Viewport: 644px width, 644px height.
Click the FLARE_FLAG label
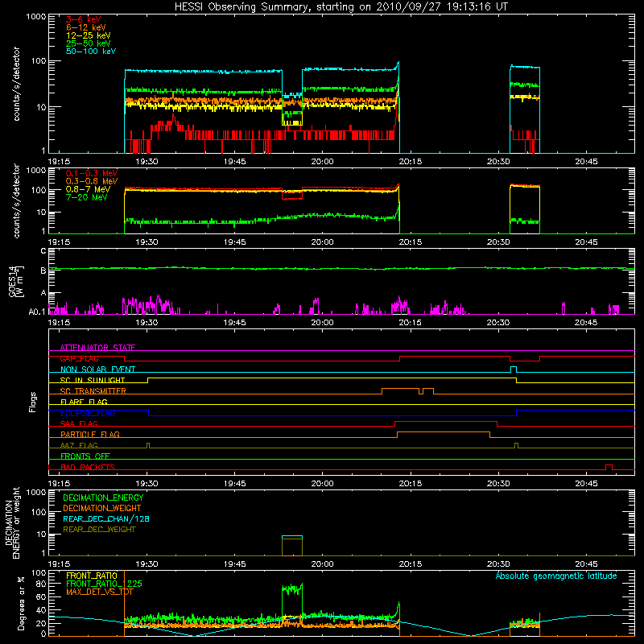point(84,402)
